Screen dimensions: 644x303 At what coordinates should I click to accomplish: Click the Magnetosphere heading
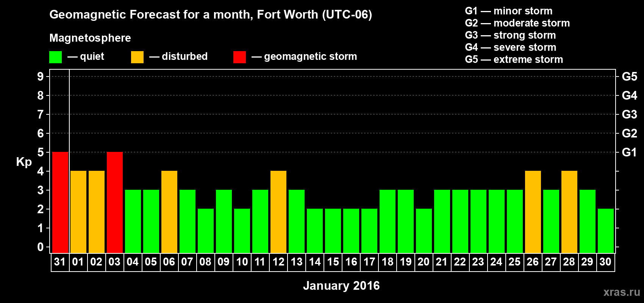90,38
